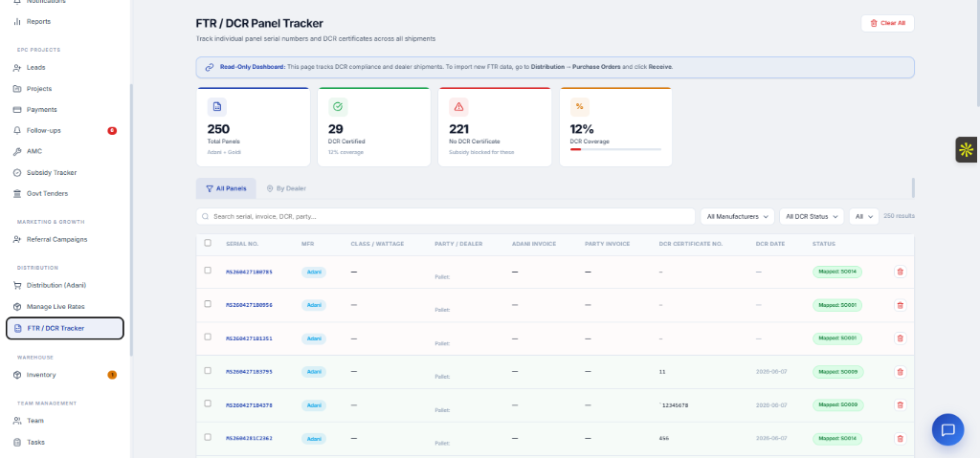
Task: Select FTR / DCR Tracker sidebar item
Action: [65, 328]
